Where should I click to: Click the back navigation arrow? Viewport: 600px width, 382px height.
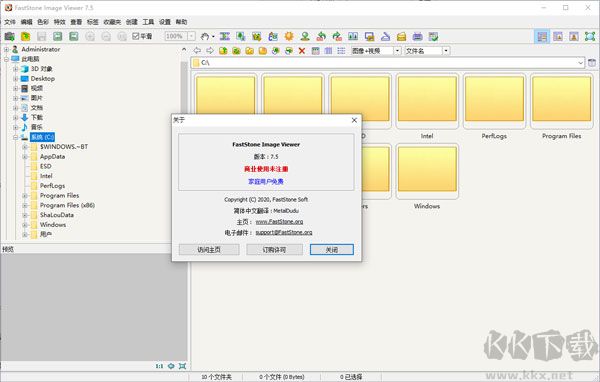[197, 51]
